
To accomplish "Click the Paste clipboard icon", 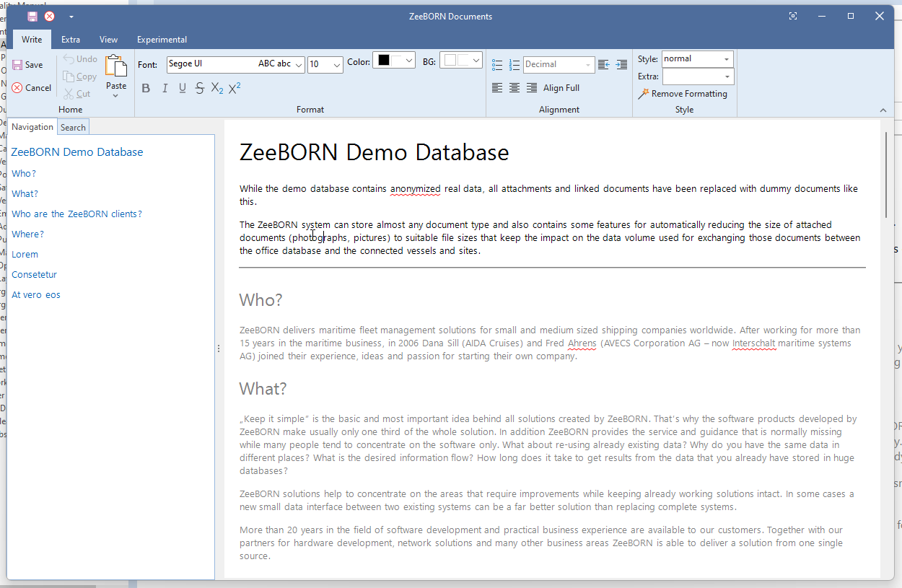I will pos(115,66).
